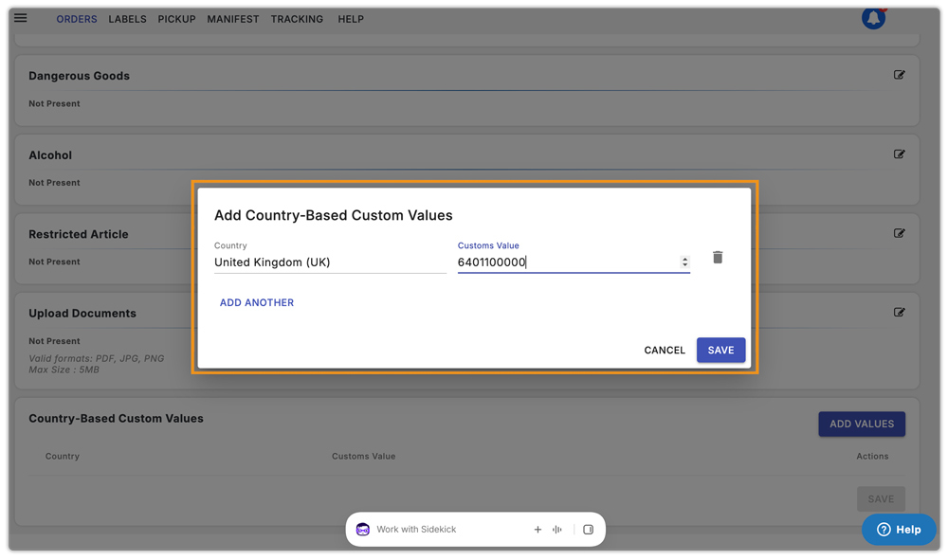948x560 pixels.
Task: Open the hamburger menu icon
Action: pyautogui.click(x=21, y=18)
